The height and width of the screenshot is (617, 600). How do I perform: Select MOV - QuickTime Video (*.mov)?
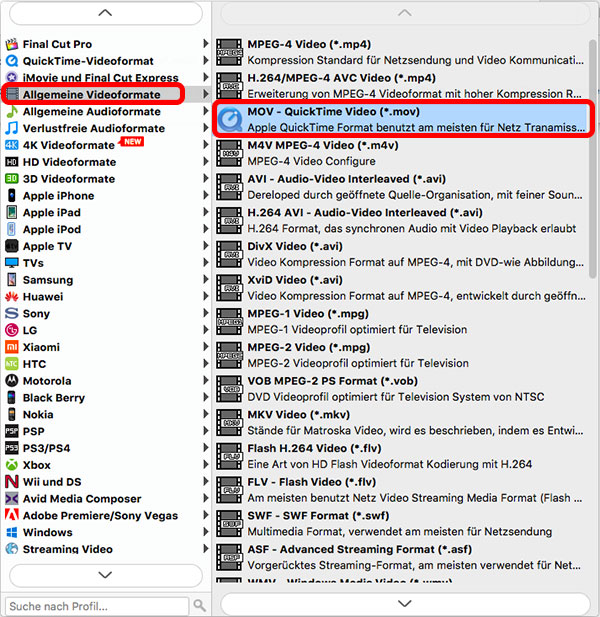(401, 120)
